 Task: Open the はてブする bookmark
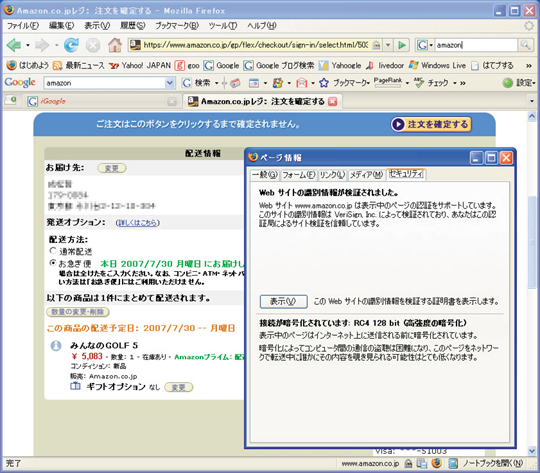click(x=492, y=65)
